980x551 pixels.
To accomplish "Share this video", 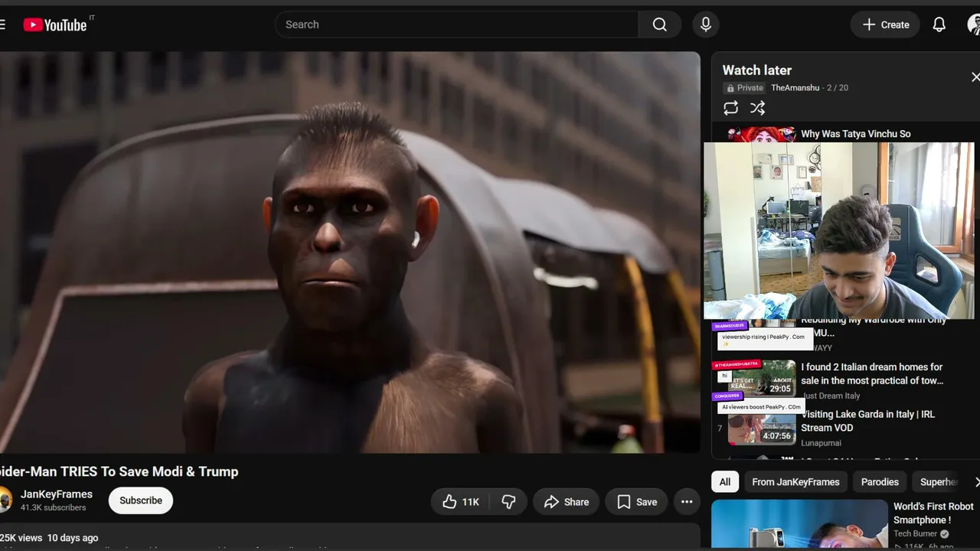I will 567,502.
